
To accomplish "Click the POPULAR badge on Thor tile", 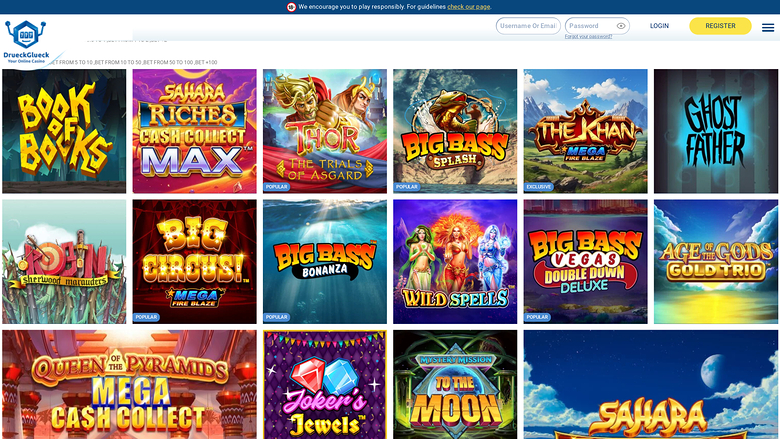I will [x=277, y=187].
